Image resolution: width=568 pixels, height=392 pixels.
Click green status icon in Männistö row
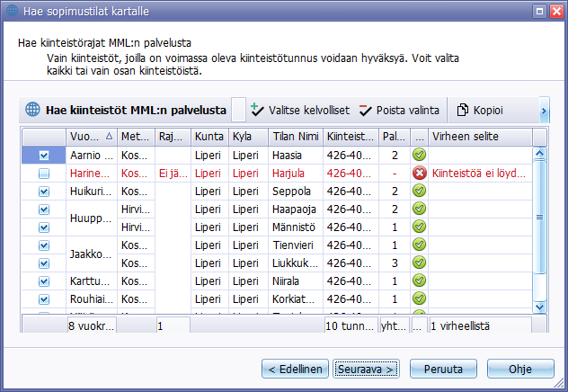click(x=419, y=227)
